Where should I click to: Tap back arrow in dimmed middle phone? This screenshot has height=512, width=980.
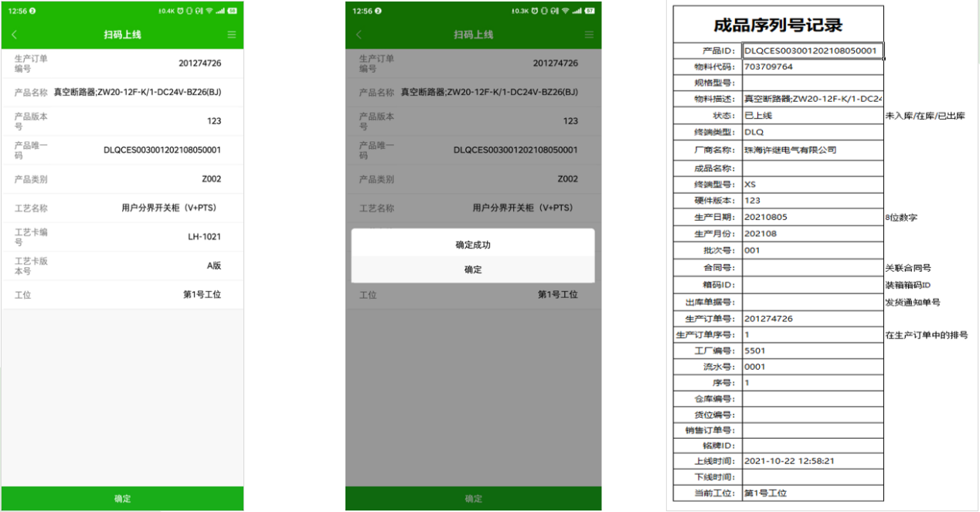click(359, 35)
